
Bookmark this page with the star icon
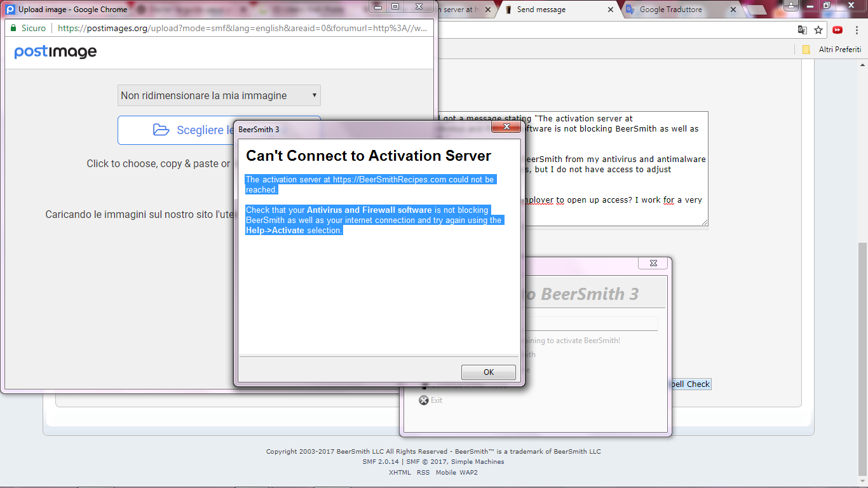coord(818,30)
